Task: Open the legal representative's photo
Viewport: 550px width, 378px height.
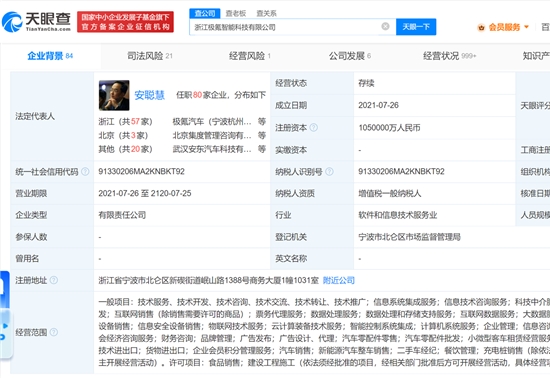Action: [114, 95]
